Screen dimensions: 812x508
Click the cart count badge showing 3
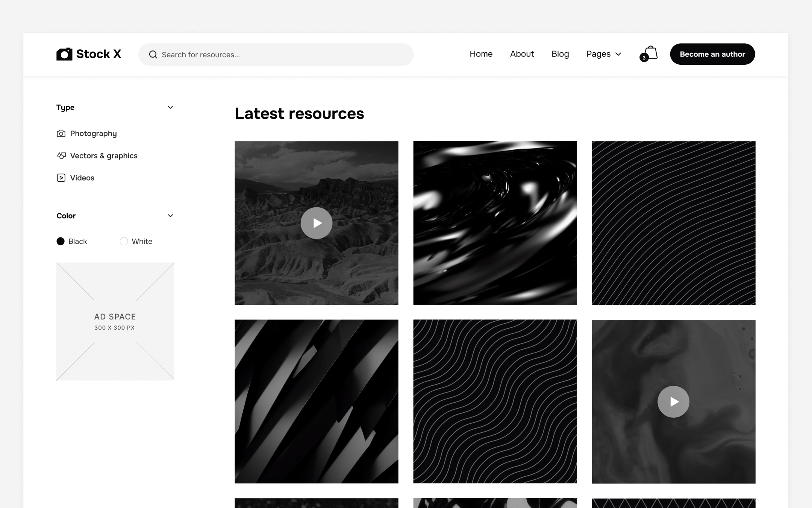(644, 58)
